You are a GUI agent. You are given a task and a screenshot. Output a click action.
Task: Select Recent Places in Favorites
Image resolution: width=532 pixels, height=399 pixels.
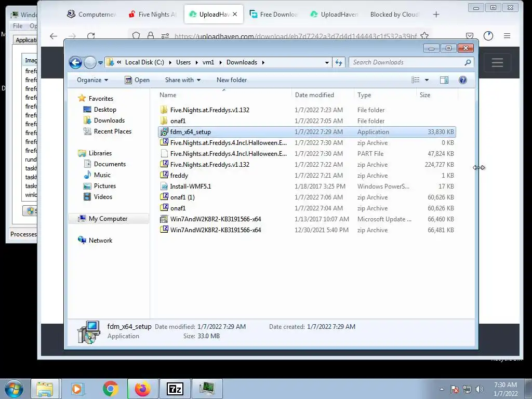108,131
